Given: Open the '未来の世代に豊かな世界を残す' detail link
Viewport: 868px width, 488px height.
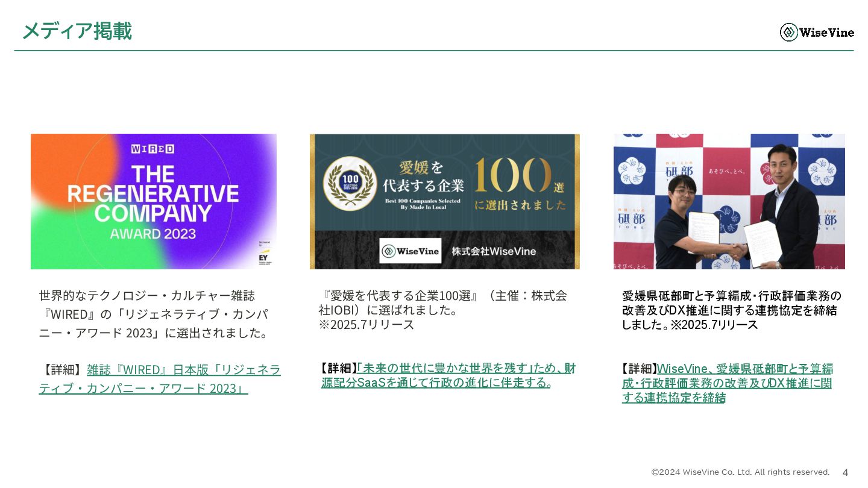Looking at the screenshot, I should 448,375.
